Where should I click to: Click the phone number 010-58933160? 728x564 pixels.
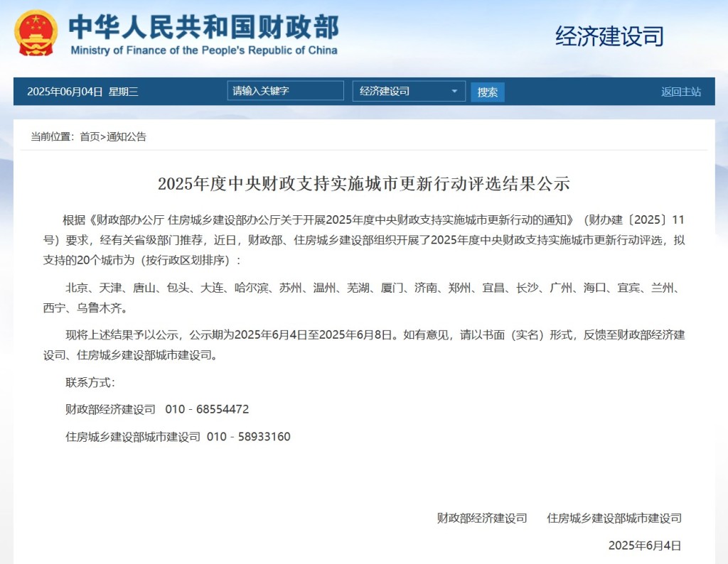pyautogui.click(x=248, y=436)
